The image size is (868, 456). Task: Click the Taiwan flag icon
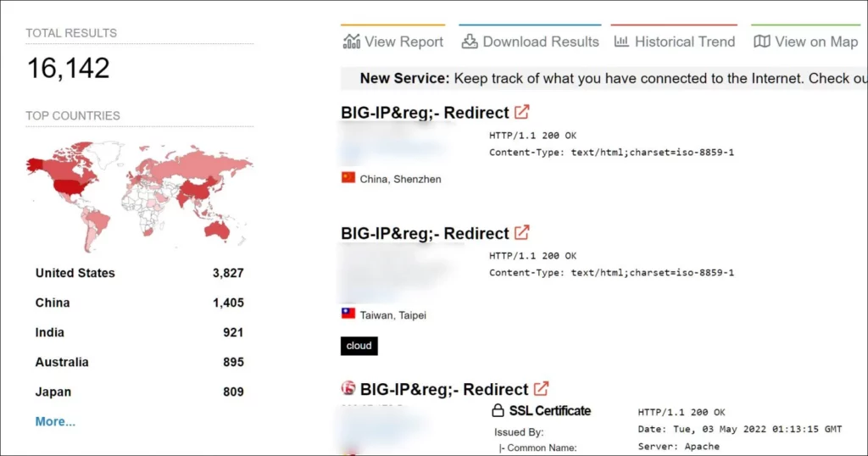point(348,314)
